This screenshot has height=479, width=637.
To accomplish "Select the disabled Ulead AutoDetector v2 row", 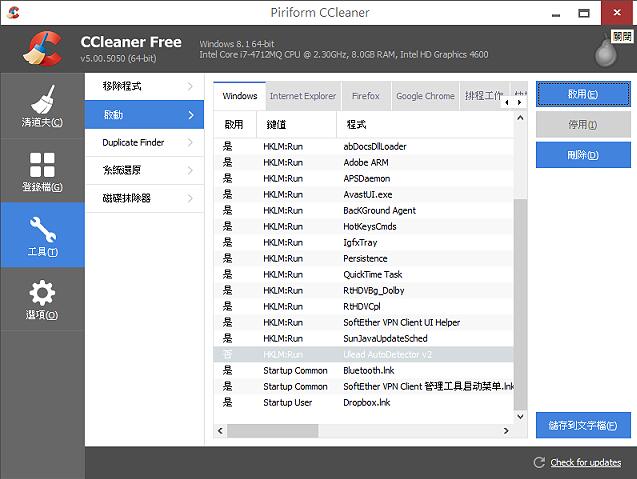I will (364, 354).
